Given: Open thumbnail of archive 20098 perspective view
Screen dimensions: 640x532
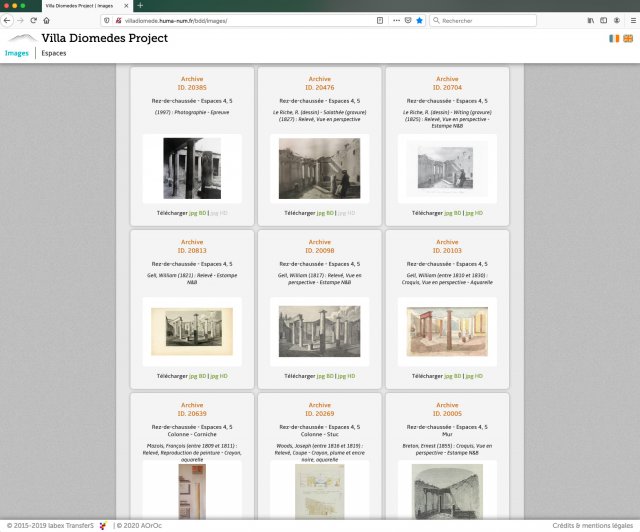Looking at the screenshot, I should click(320, 332).
